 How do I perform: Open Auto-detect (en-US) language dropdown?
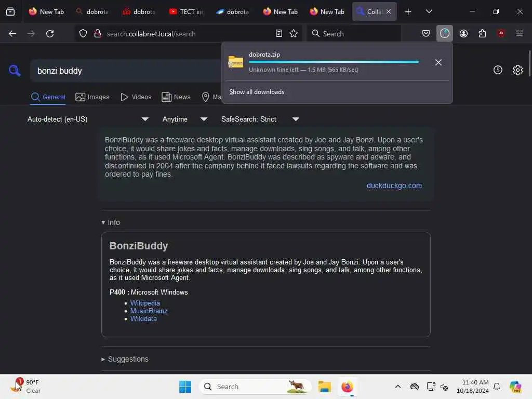click(x=88, y=119)
